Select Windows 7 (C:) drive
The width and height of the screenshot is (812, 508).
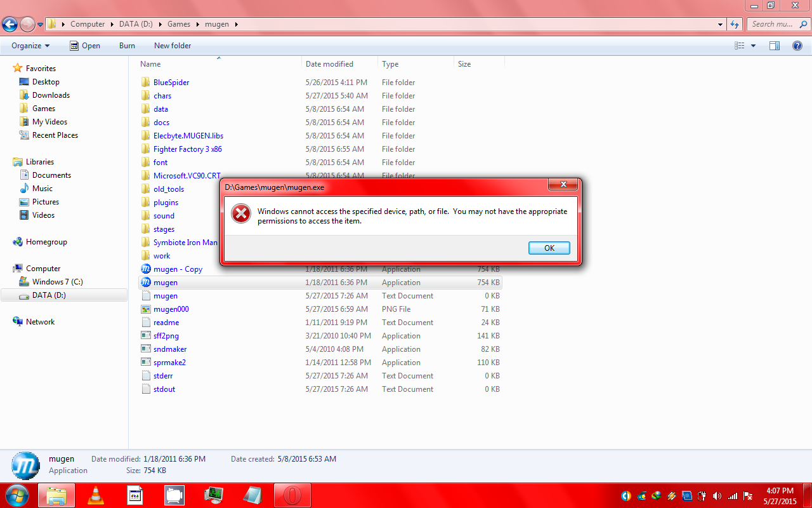(x=57, y=282)
